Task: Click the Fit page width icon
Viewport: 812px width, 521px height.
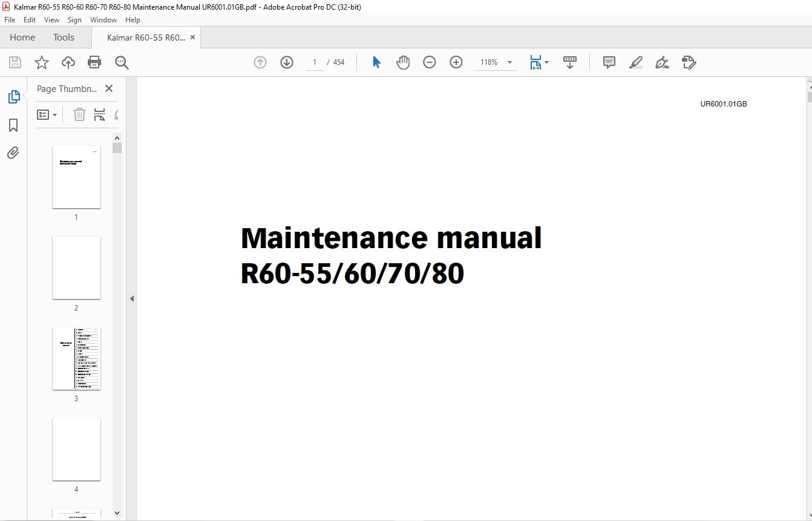Action: click(535, 62)
